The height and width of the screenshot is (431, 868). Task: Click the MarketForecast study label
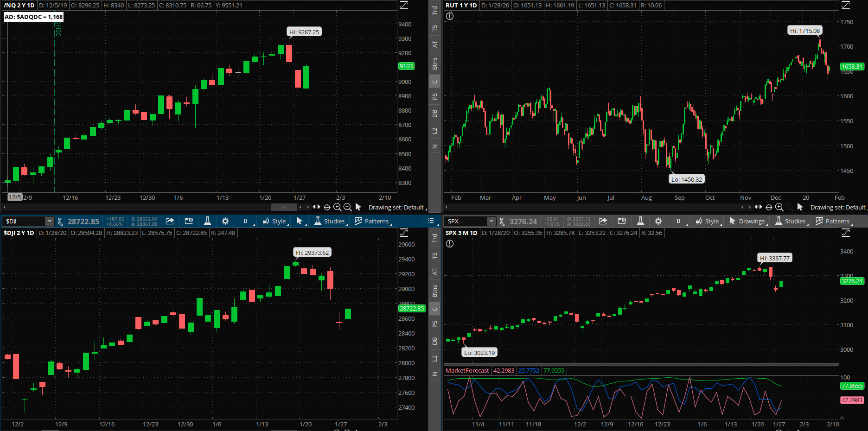tap(467, 370)
